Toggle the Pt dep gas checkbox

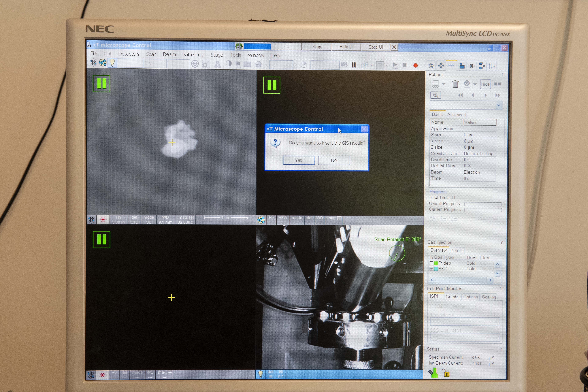point(431,263)
